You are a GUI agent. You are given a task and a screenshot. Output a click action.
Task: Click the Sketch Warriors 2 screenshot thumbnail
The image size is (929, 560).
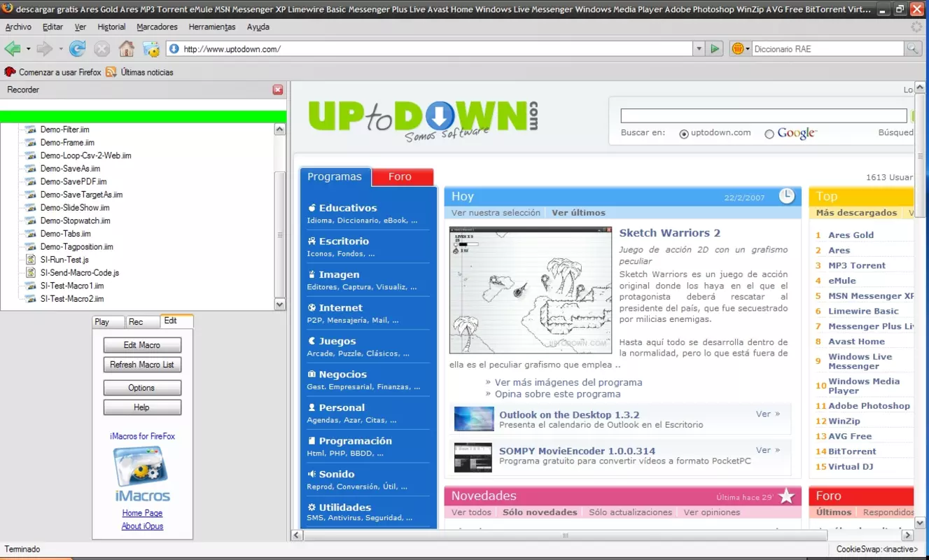(531, 290)
